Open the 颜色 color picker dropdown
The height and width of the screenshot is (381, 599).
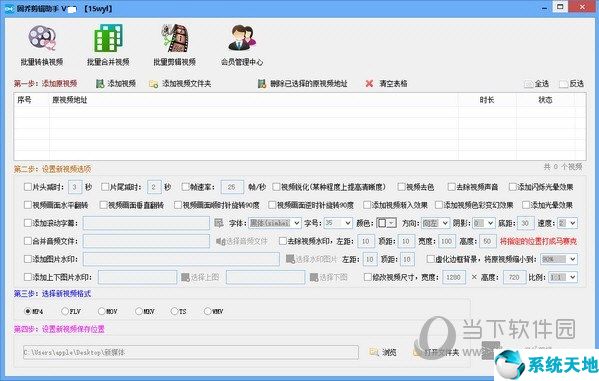point(386,223)
